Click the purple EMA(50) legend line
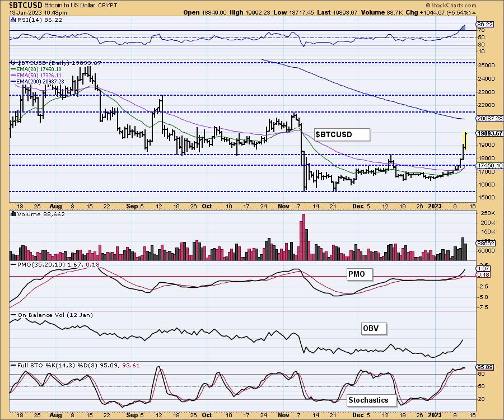The height and width of the screenshot is (420, 504). click(13, 75)
